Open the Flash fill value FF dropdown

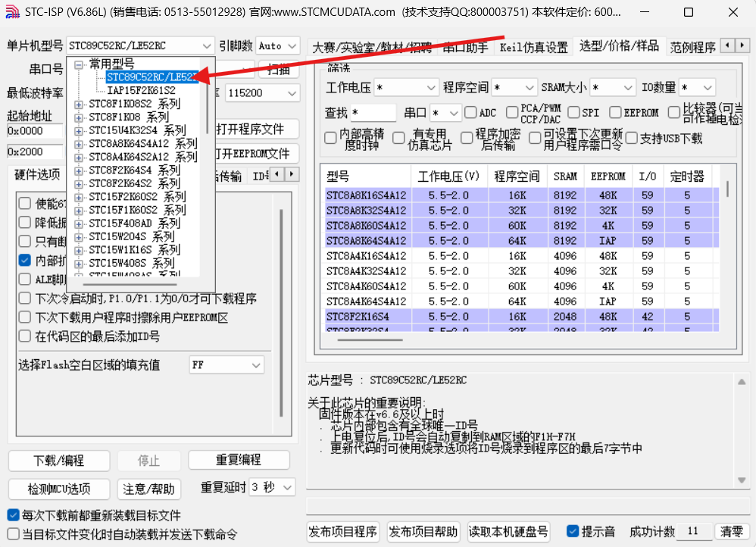point(226,365)
